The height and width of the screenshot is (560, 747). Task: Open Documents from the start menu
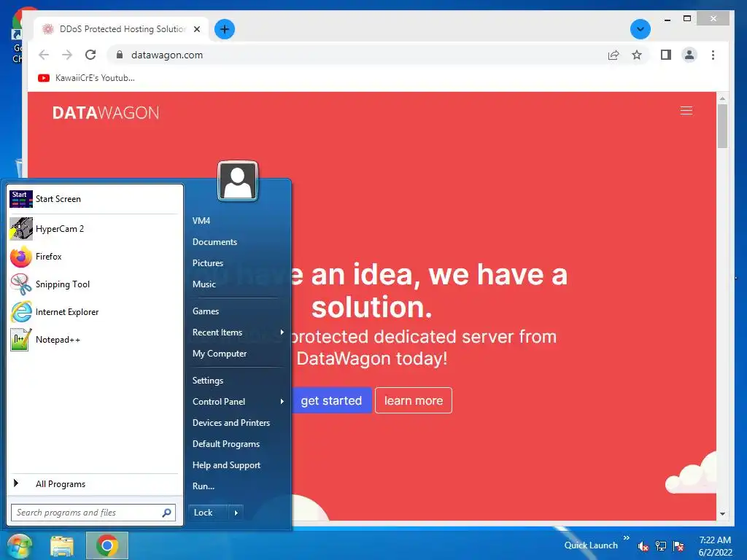click(x=215, y=242)
